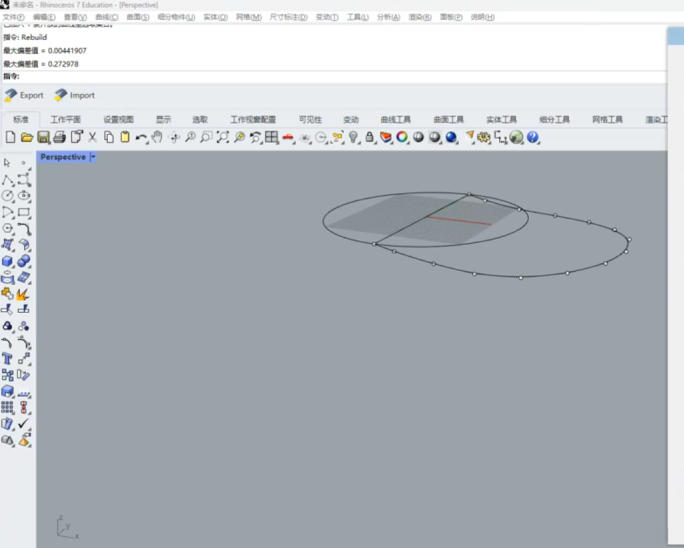Click the Save file icon

pos(43,137)
